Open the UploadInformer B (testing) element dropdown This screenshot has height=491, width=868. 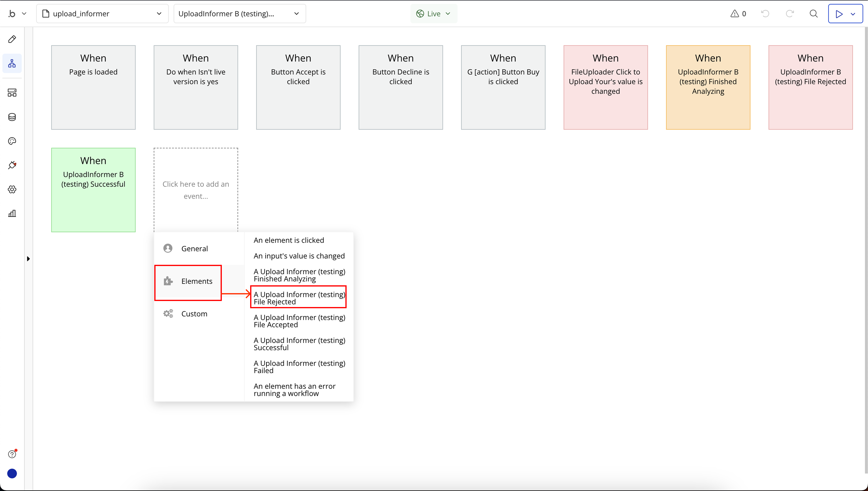[239, 13]
